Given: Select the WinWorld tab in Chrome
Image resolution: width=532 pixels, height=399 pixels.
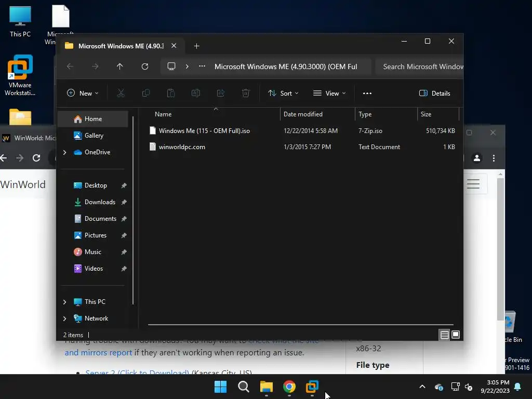Looking at the screenshot, I should pos(29,138).
